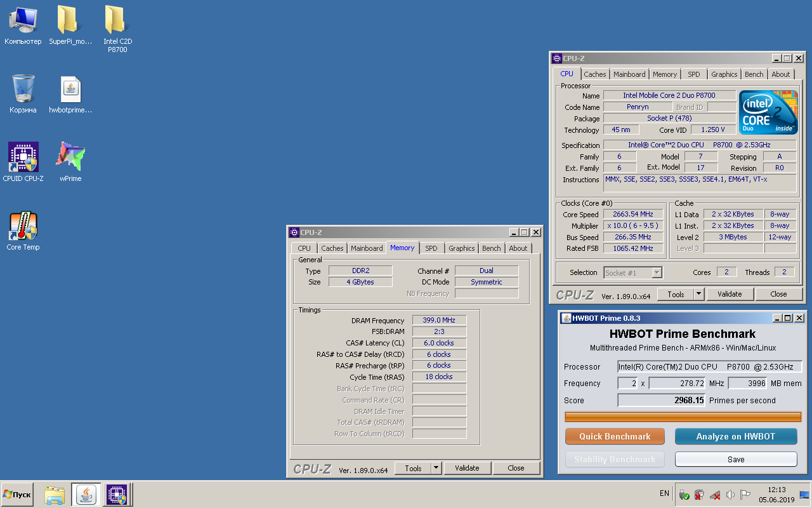Click Validate button in CPU window
The width and height of the screenshot is (812, 508).
[730, 294]
